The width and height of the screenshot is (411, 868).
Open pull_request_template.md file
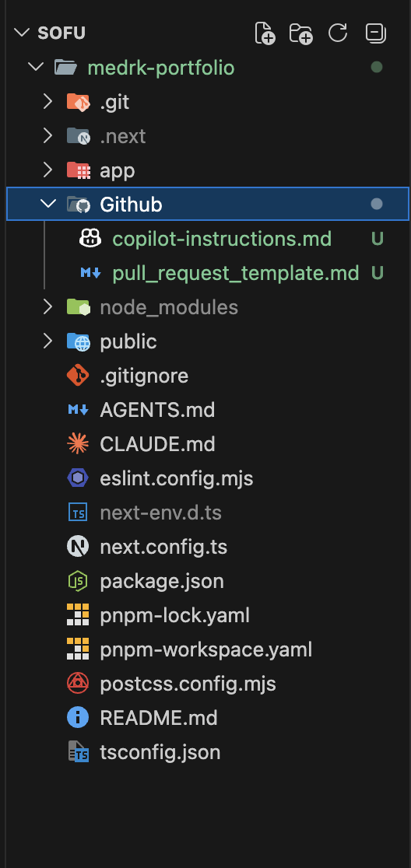tap(235, 273)
